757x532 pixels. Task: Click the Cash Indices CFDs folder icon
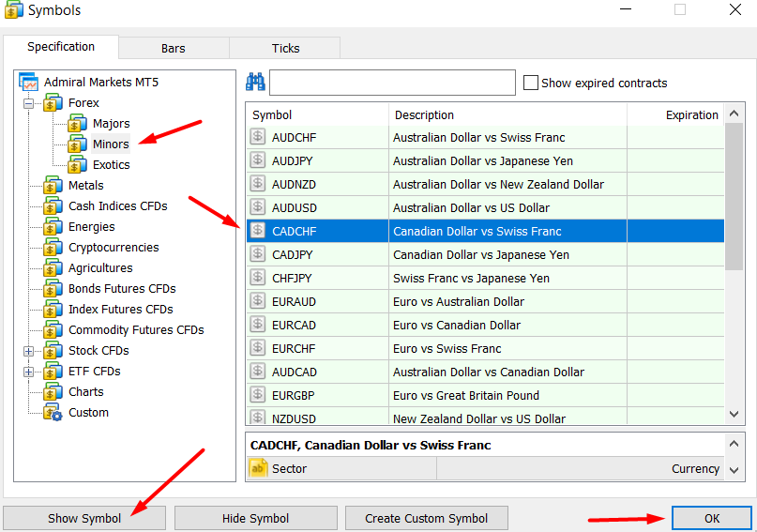click(53, 206)
